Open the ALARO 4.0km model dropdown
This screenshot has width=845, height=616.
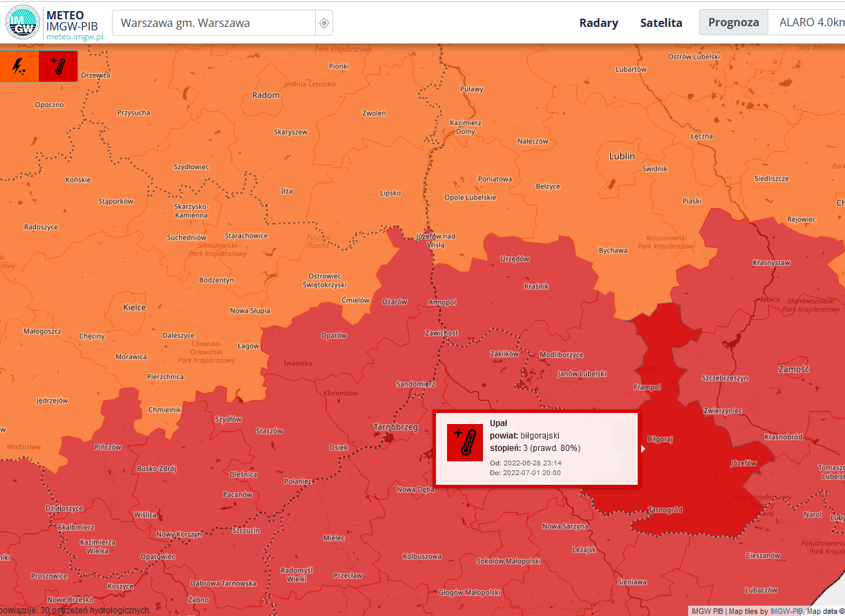pyautogui.click(x=810, y=23)
